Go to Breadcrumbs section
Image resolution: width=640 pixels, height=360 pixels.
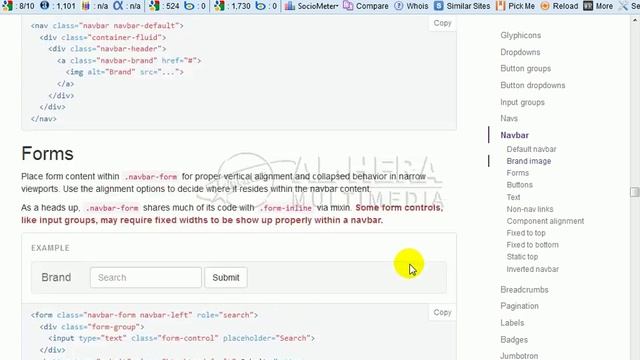click(x=524, y=290)
